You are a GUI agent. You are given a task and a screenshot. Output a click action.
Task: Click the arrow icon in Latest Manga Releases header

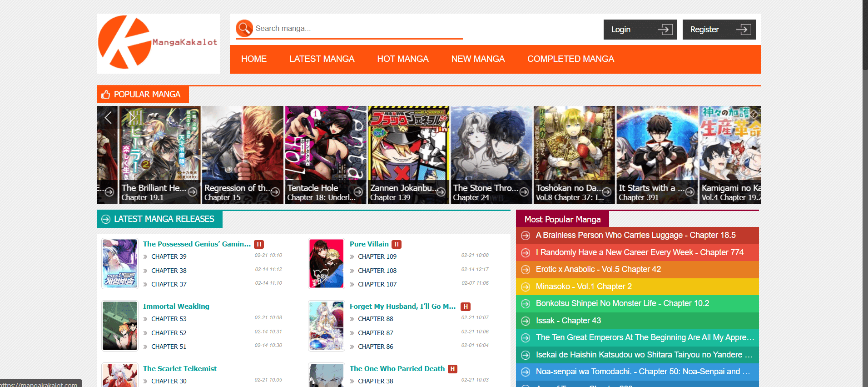click(106, 219)
